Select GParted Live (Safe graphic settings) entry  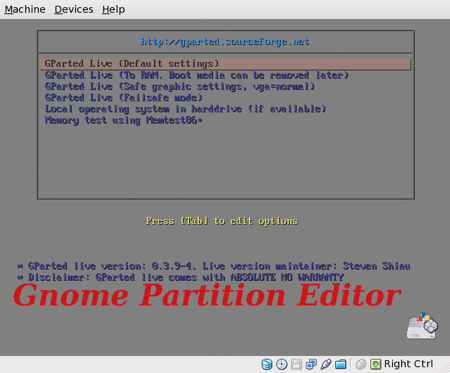(x=180, y=87)
